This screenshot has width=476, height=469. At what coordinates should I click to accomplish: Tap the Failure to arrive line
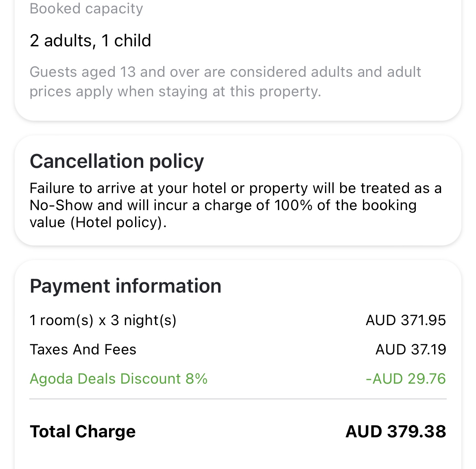[x=236, y=188]
